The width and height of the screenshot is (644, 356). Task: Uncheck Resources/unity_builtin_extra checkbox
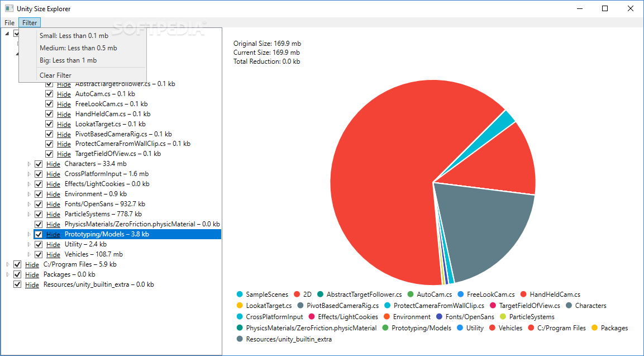17,284
